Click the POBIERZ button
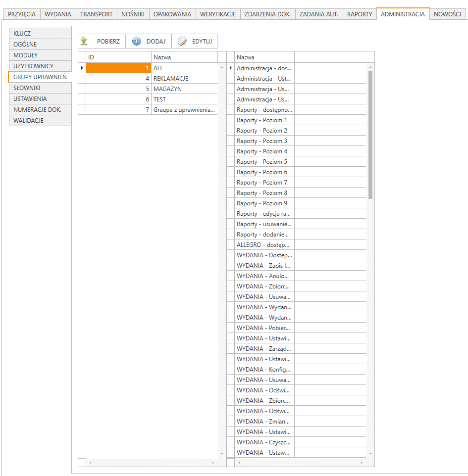This screenshot has width=468, height=476. pyautogui.click(x=102, y=41)
